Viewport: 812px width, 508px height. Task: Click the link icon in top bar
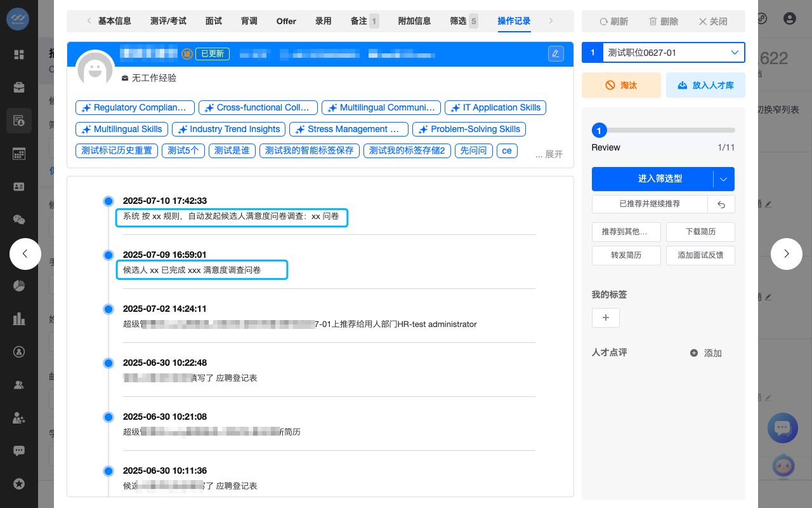(762, 18)
